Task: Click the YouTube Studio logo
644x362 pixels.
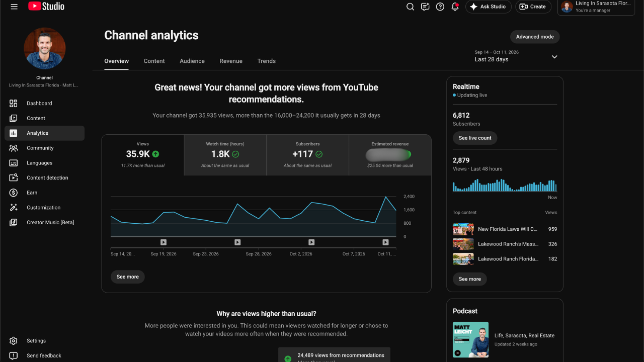Action: tap(46, 7)
